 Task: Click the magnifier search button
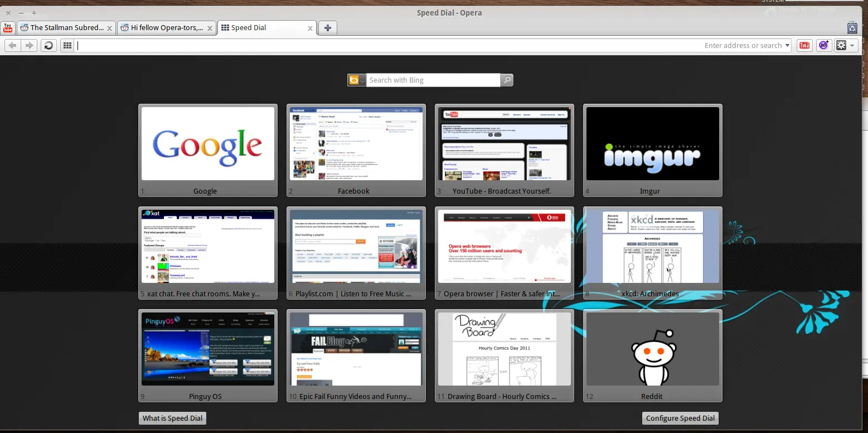pos(507,80)
